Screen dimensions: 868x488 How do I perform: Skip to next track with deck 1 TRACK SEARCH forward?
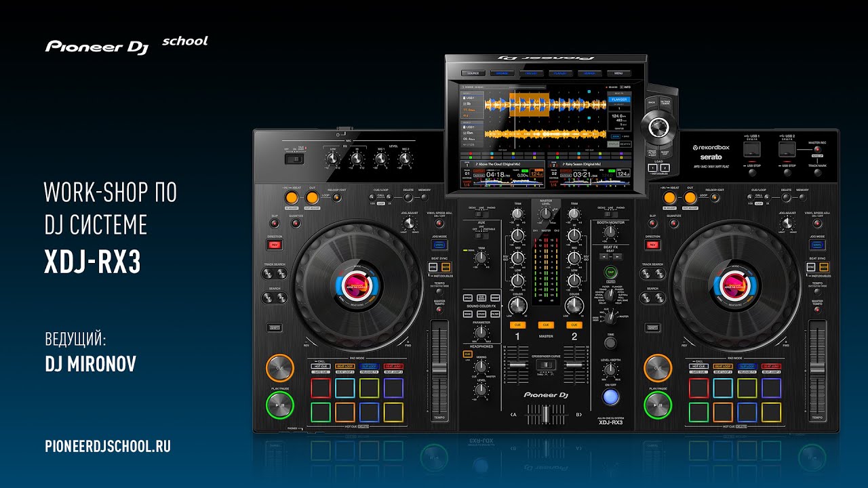(281, 274)
